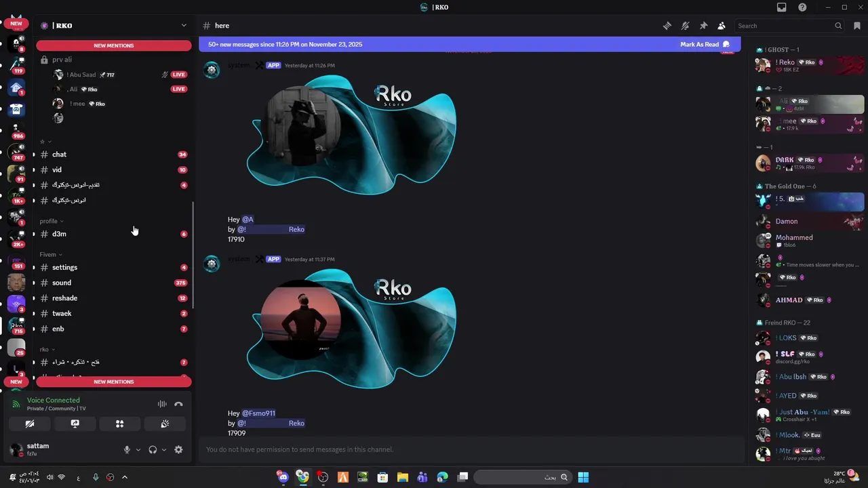868x488 pixels.
Task: Open the chat channel
Action: pyautogui.click(x=114, y=155)
